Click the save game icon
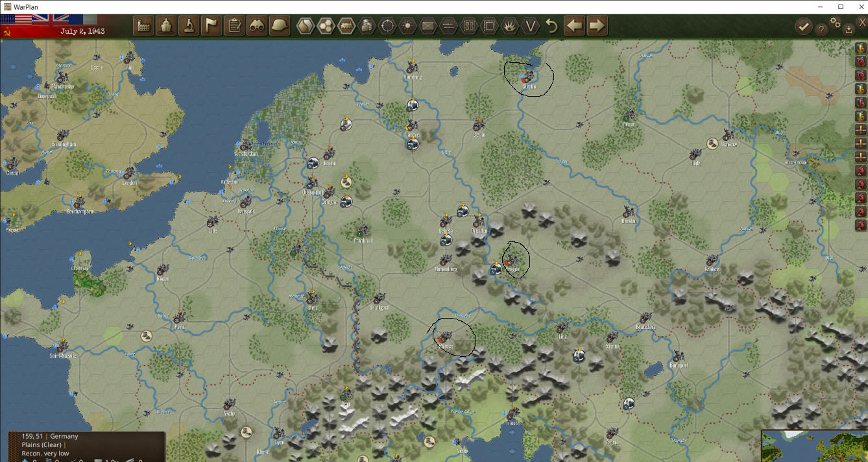The height and width of the screenshot is (462, 868). [x=849, y=30]
